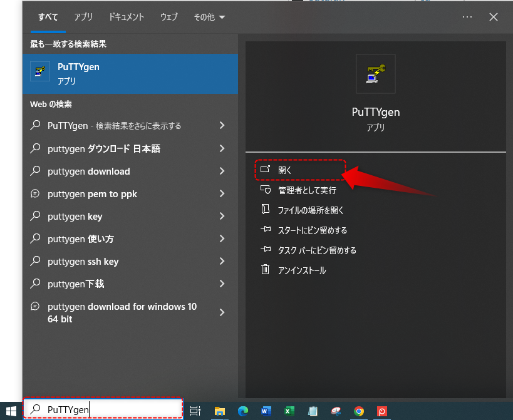Image resolution: width=513 pixels, height=420 pixels.
Task: Expand arrow for puttygen ダウンロード 日本語
Action: point(222,148)
